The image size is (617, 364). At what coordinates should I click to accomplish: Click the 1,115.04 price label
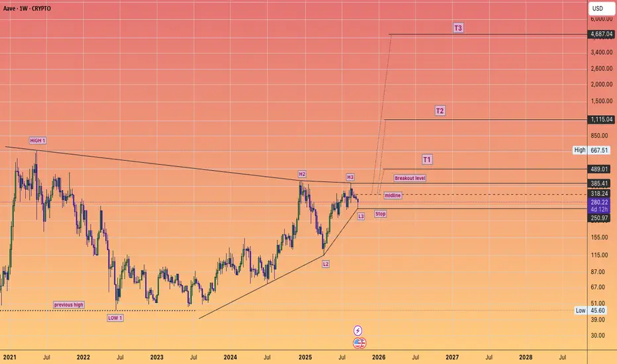pyautogui.click(x=601, y=119)
